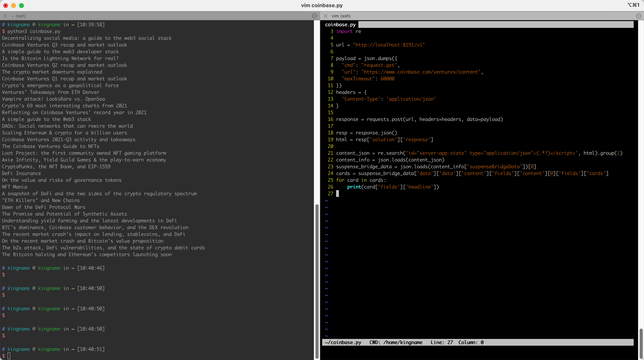Screen dimensions: 644x360
Task: Click the window title vim coinbase.py
Action: tap(322, 5)
